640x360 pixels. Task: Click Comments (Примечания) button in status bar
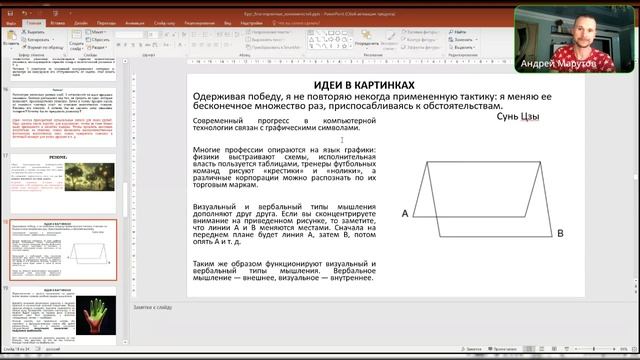click(x=502, y=349)
